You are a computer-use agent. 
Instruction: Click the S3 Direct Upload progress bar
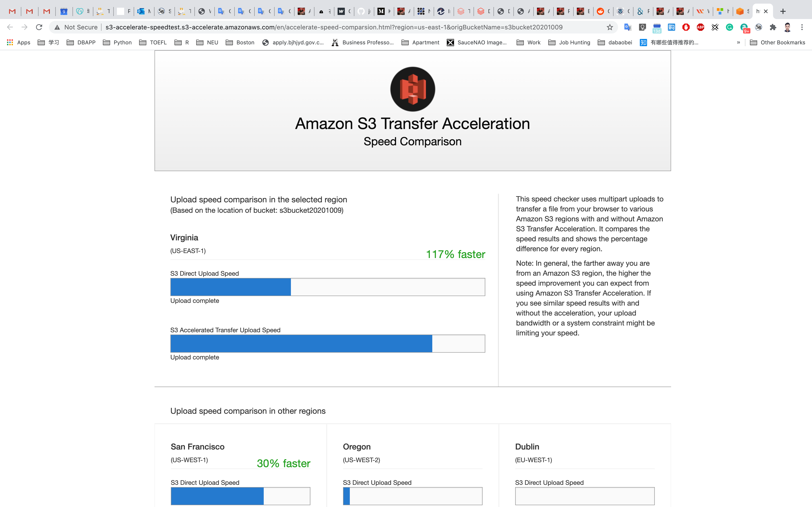pyautogui.click(x=327, y=287)
